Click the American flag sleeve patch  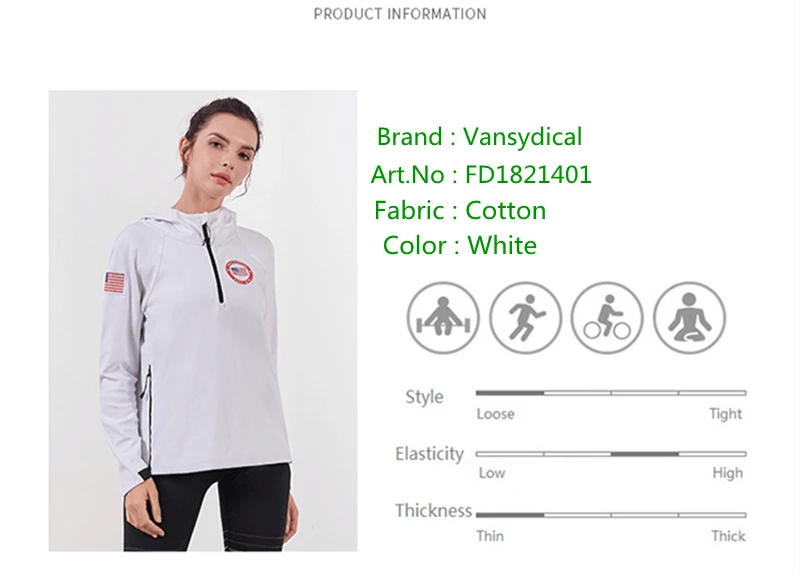[114, 283]
